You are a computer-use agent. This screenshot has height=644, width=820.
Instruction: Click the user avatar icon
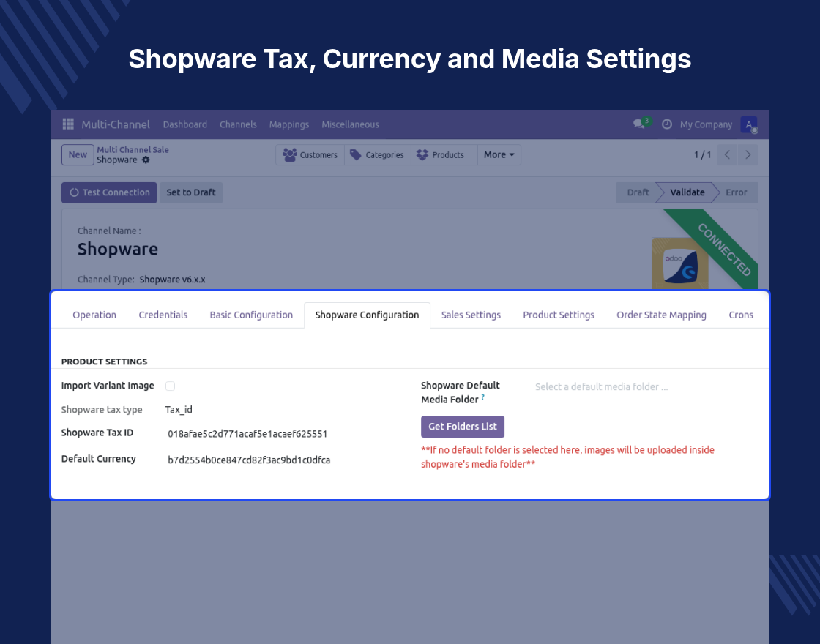pyautogui.click(x=749, y=124)
